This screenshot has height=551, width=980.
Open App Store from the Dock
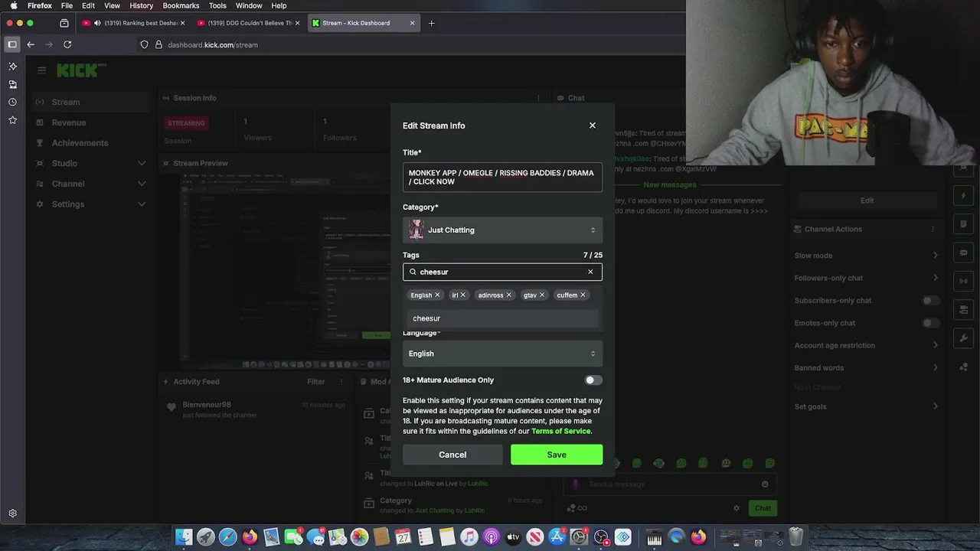point(557,537)
